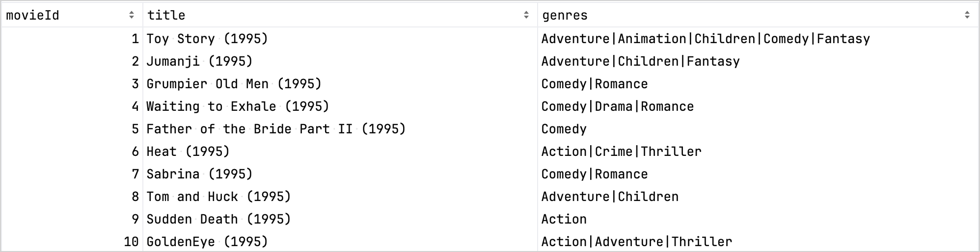
Task: Click the Sudden Death (1995) cell
Action: click(x=218, y=219)
